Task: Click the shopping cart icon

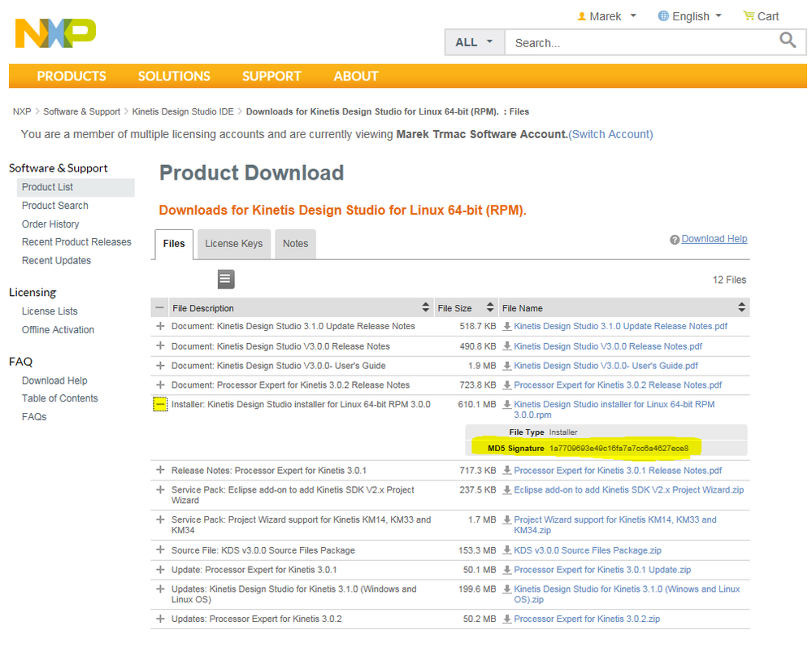Action: (749, 16)
